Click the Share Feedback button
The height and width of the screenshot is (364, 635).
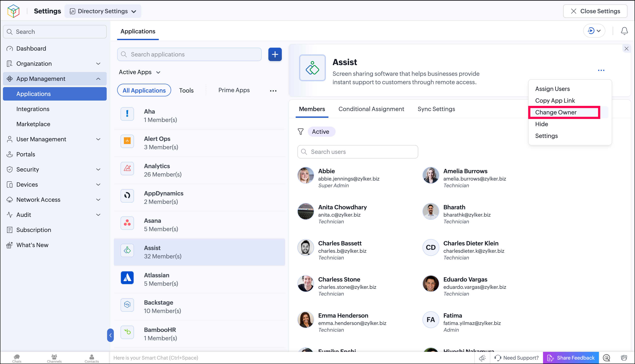coord(571,358)
